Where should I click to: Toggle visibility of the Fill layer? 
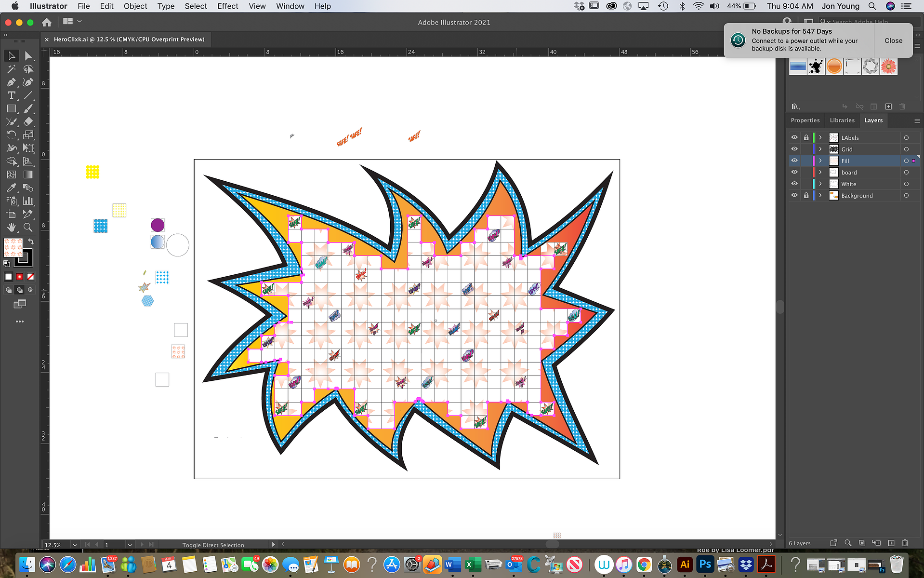(794, 161)
